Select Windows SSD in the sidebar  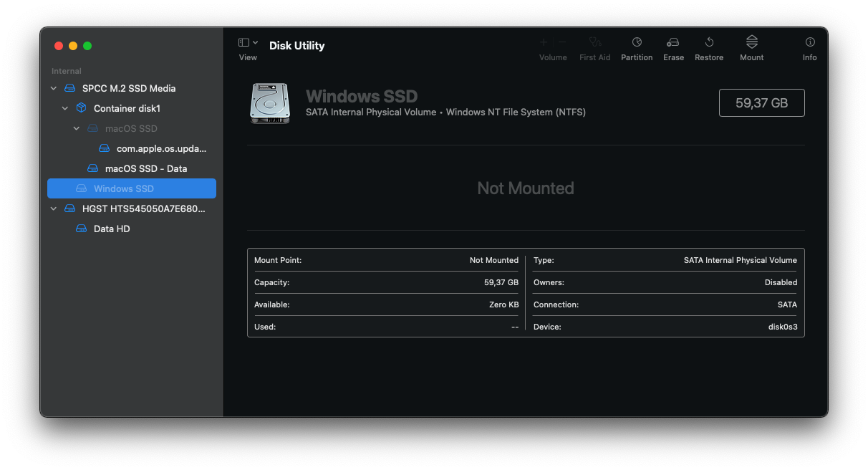pyautogui.click(x=132, y=188)
